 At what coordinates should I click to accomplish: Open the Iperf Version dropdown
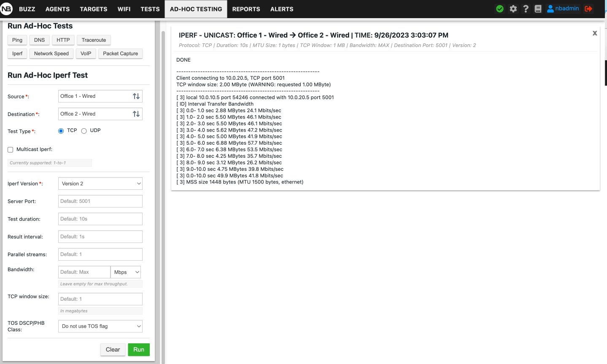[100, 183]
